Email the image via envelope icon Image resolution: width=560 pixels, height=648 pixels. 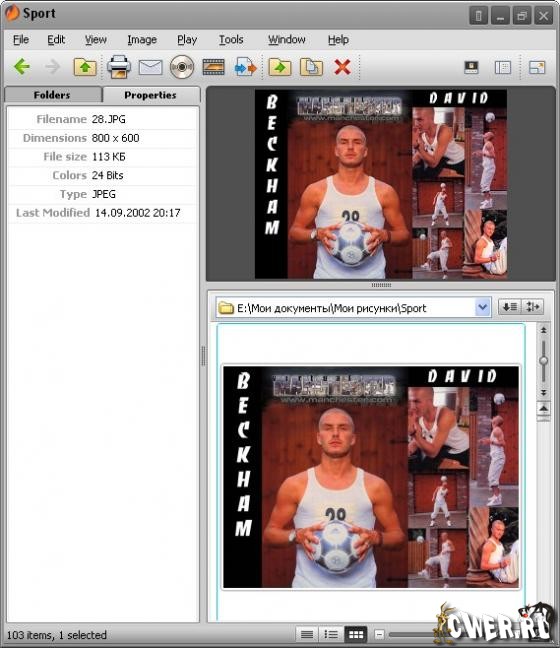click(x=150, y=67)
